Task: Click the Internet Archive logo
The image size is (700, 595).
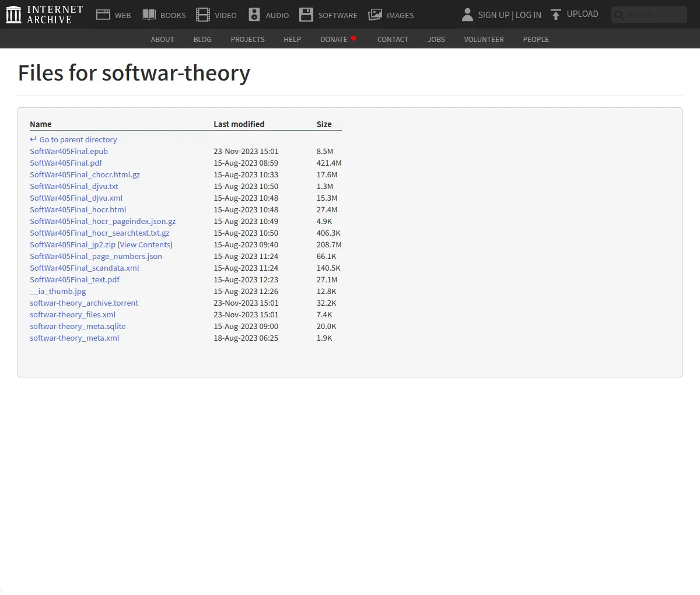Action: [44, 15]
